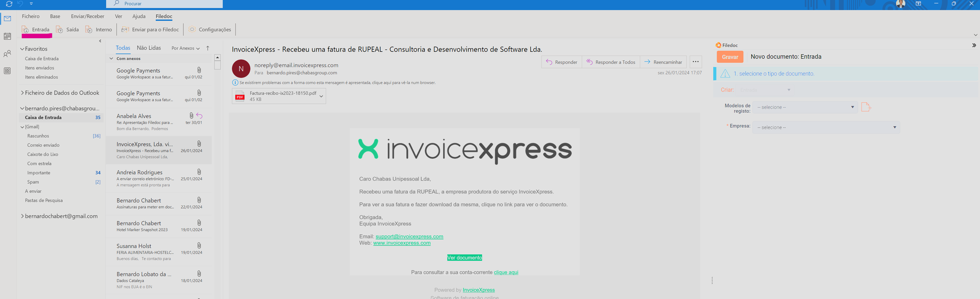Click the Filedoc Saída ribbon button
This screenshot has height=299, width=980.
[x=68, y=30]
